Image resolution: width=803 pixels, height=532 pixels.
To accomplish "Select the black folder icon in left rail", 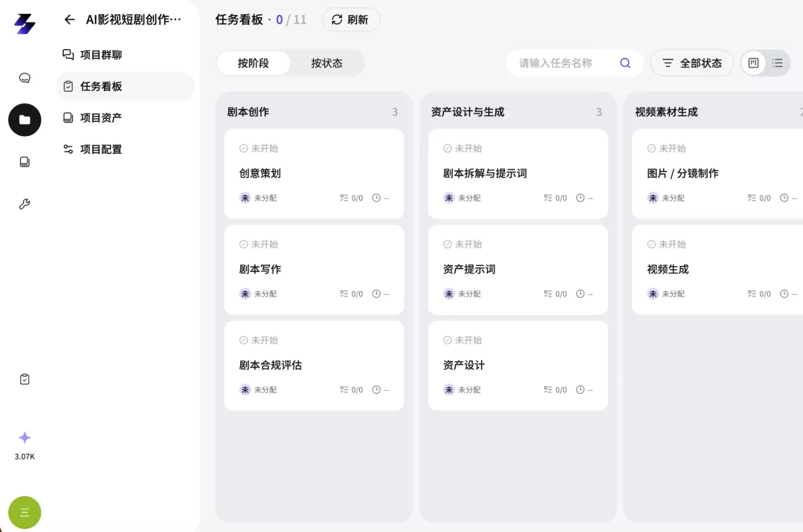I will 25,120.
